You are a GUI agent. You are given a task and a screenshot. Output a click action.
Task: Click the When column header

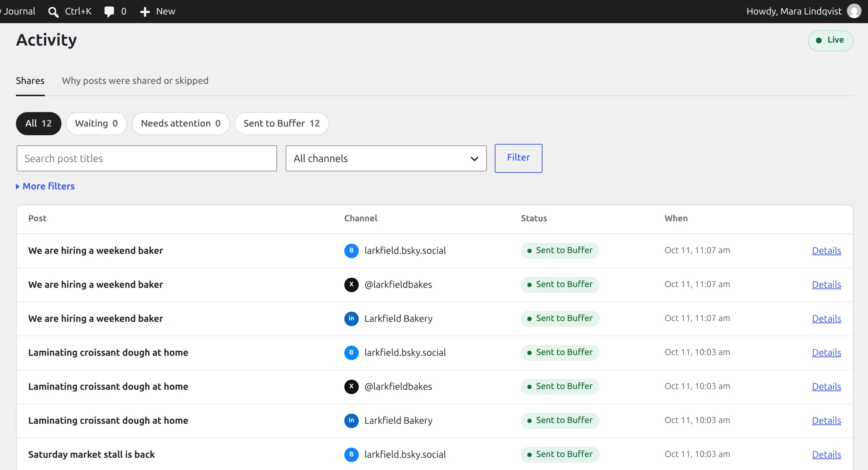676,218
